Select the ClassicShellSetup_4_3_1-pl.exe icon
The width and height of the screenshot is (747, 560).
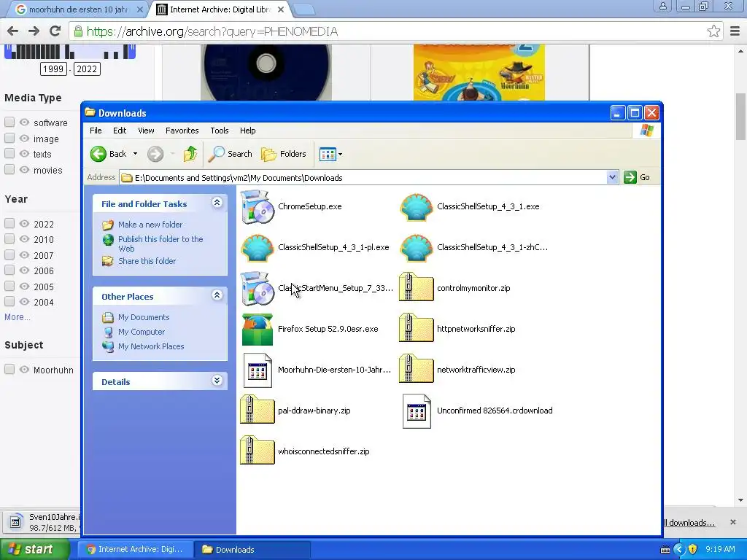[258, 248]
